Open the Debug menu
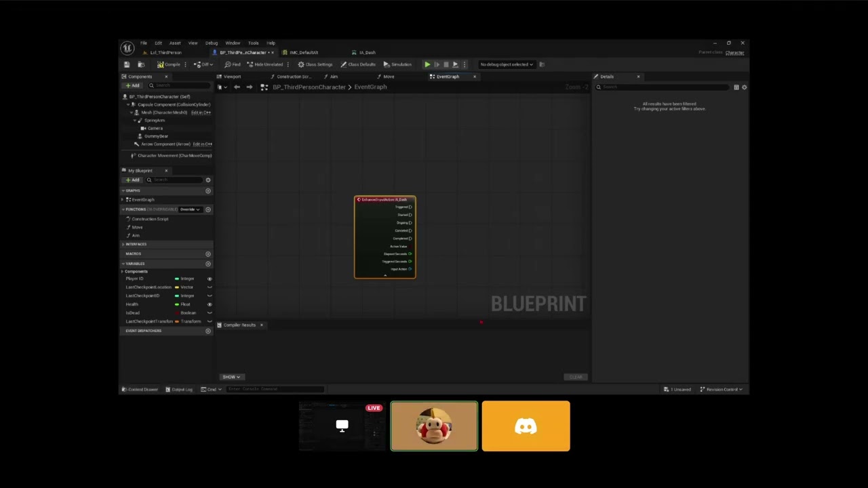 [x=212, y=43]
